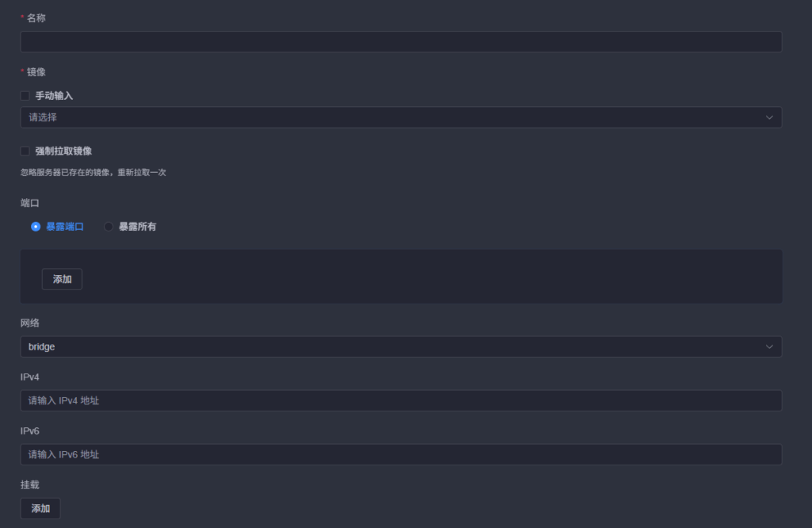Click chevron arrow on network dropdown
Viewport: 812px width, 528px height.
[x=768, y=346]
